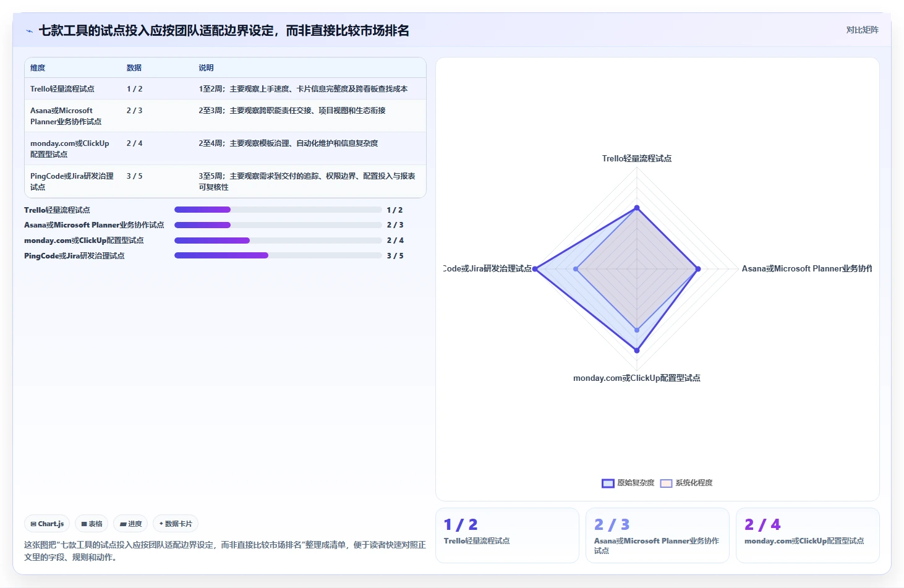The width and height of the screenshot is (904, 588).
Task: Click the inner radar point on the Jira axis
Action: click(x=576, y=269)
